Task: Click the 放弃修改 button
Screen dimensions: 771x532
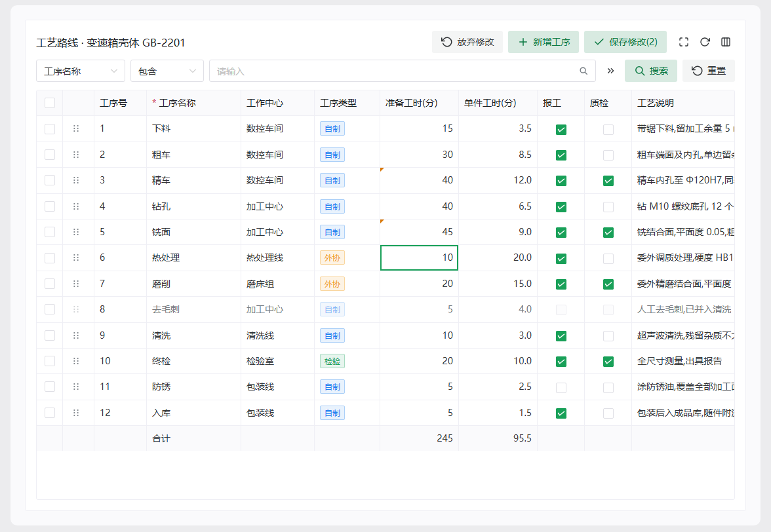Action: (467, 42)
